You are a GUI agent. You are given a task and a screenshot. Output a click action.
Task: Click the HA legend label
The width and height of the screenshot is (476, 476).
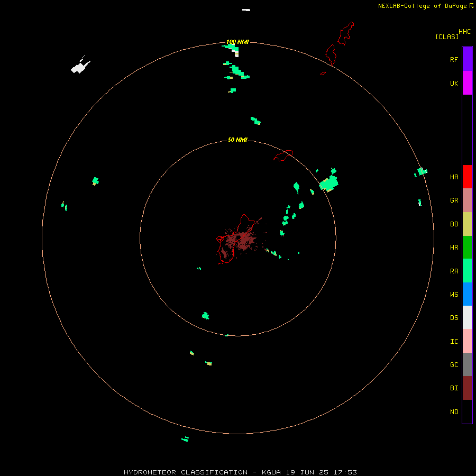[454, 177]
